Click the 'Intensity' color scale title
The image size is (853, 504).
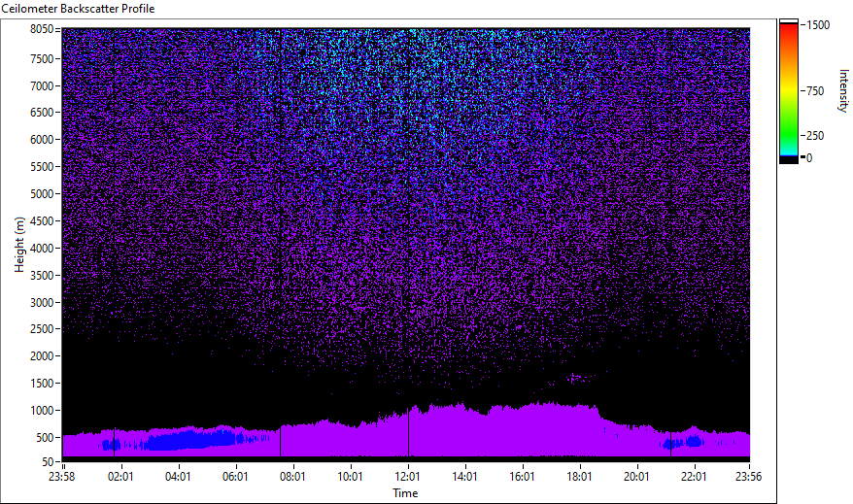pyautogui.click(x=843, y=90)
